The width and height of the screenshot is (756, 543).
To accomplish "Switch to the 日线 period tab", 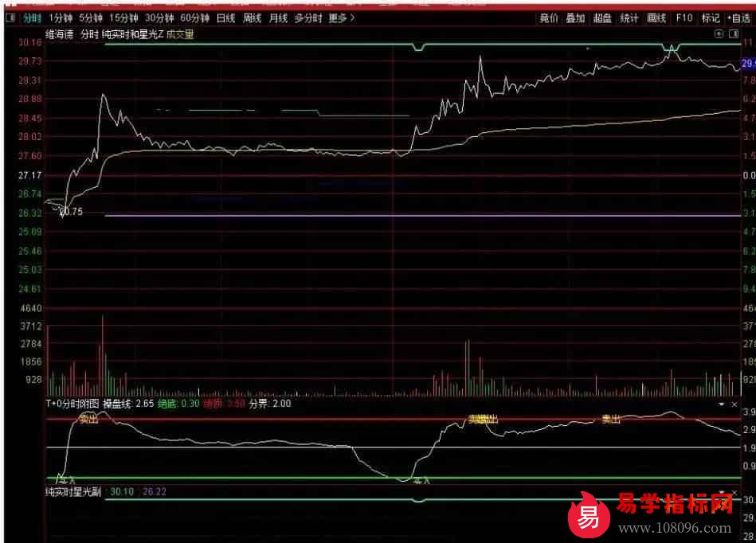I will click(225, 18).
